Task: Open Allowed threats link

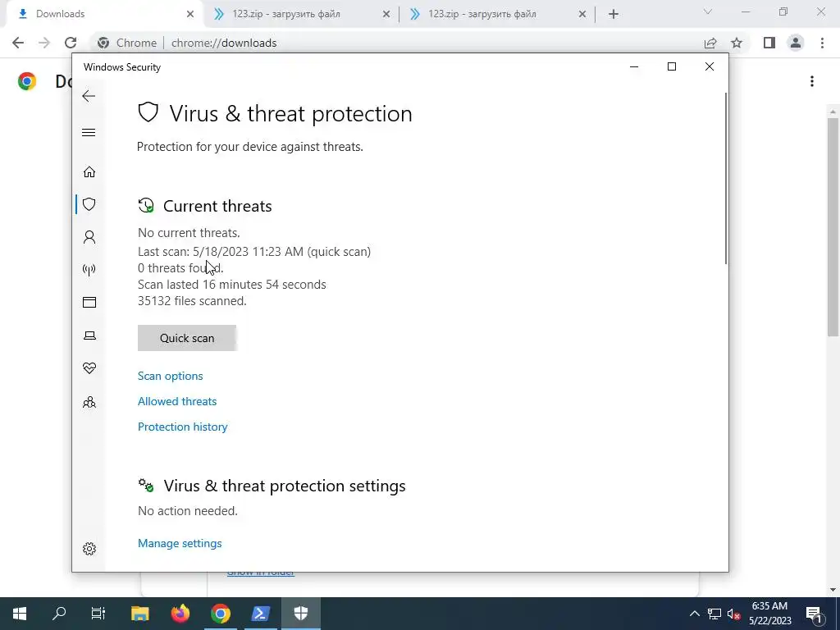Action: [x=177, y=401]
